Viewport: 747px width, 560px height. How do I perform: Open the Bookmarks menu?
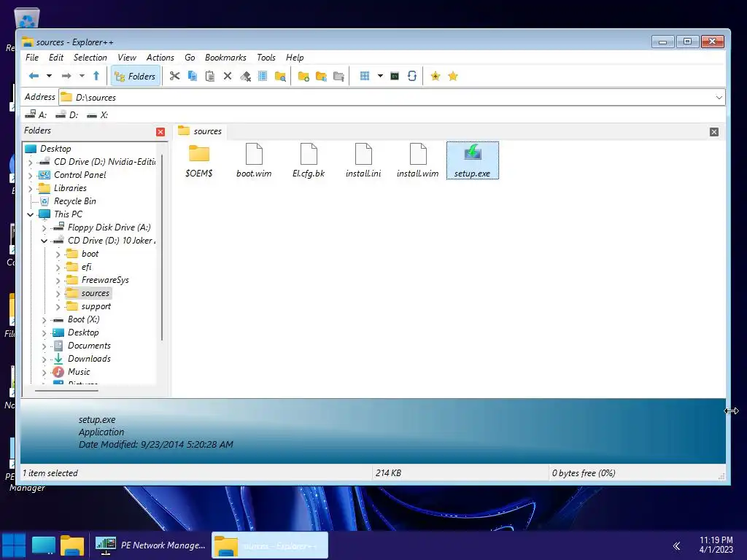[x=225, y=58]
